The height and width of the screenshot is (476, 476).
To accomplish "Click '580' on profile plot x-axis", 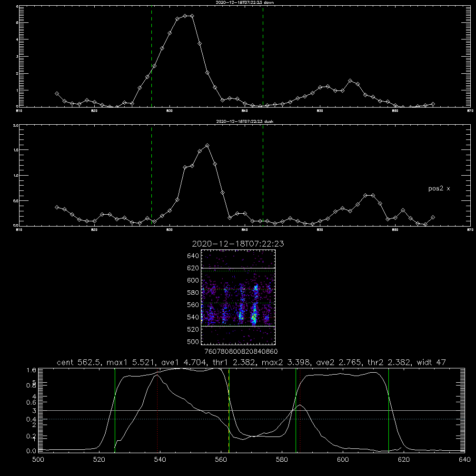I will point(282,460).
